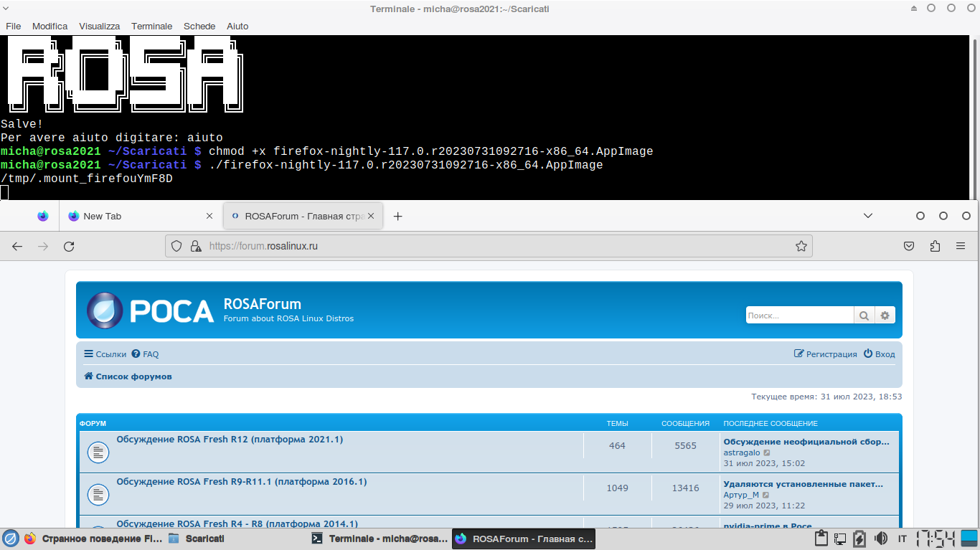Open last post Обсуждение неофициальной сбор…

pyautogui.click(x=806, y=442)
